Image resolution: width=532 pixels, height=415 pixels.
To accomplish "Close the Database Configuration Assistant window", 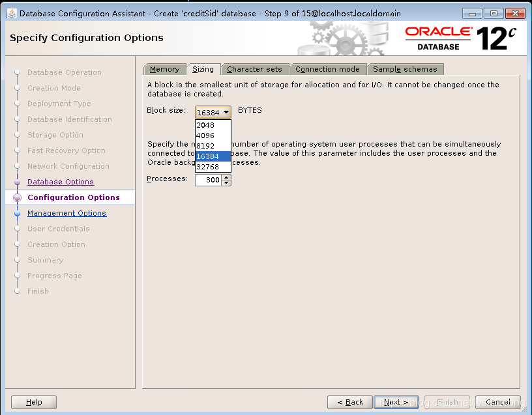I will click(515, 14).
